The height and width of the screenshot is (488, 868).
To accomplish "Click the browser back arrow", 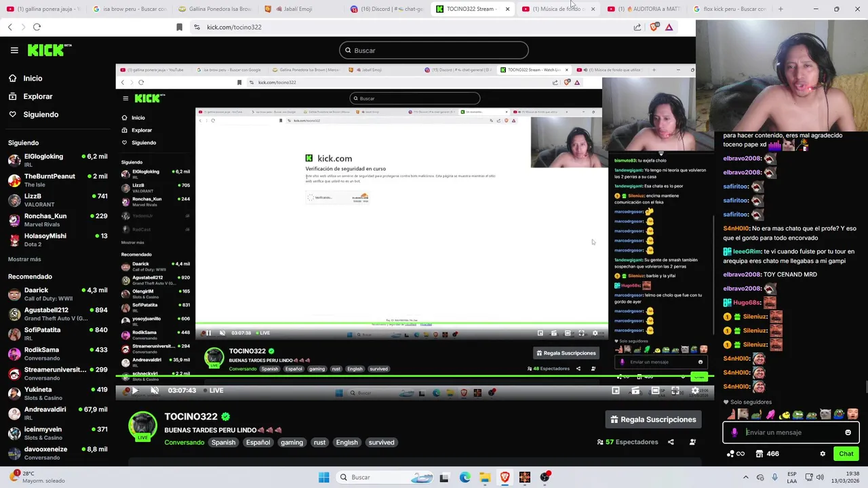I will point(10,27).
